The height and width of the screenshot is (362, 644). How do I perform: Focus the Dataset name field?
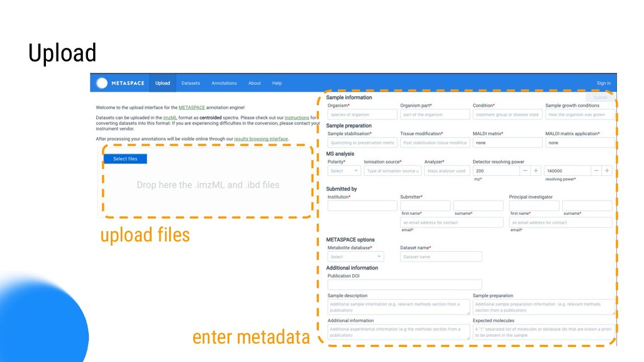coord(441,256)
